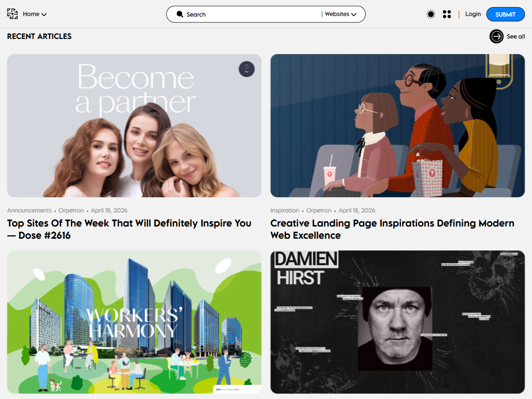
Task: Open Creative Landing Page Inspirations article
Action: 392,229
